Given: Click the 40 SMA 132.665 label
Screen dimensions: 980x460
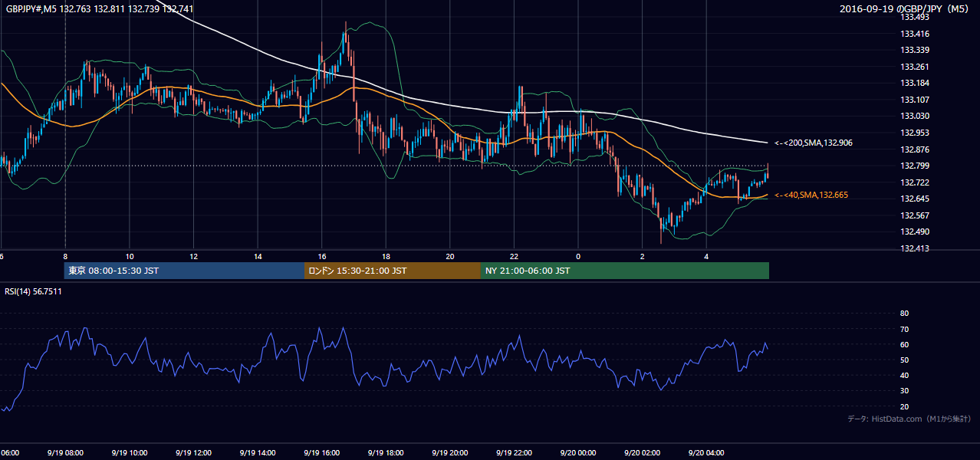Looking at the screenshot, I should coord(811,195).
